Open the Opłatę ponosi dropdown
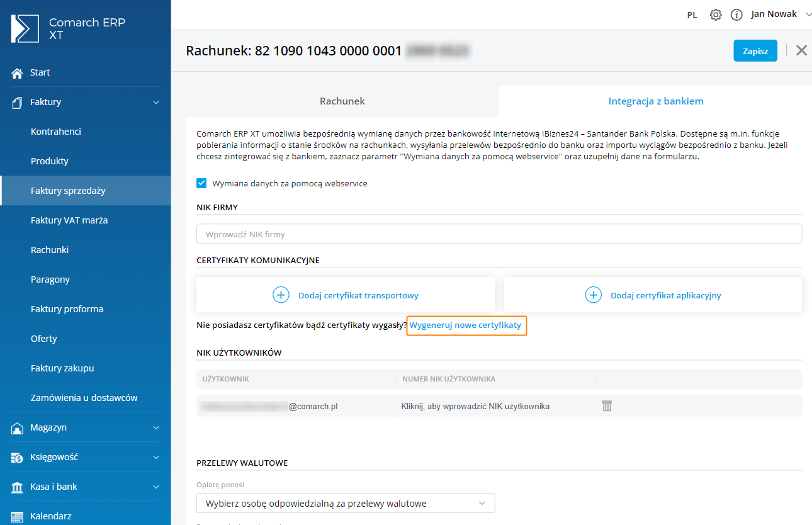 point(346,503)
